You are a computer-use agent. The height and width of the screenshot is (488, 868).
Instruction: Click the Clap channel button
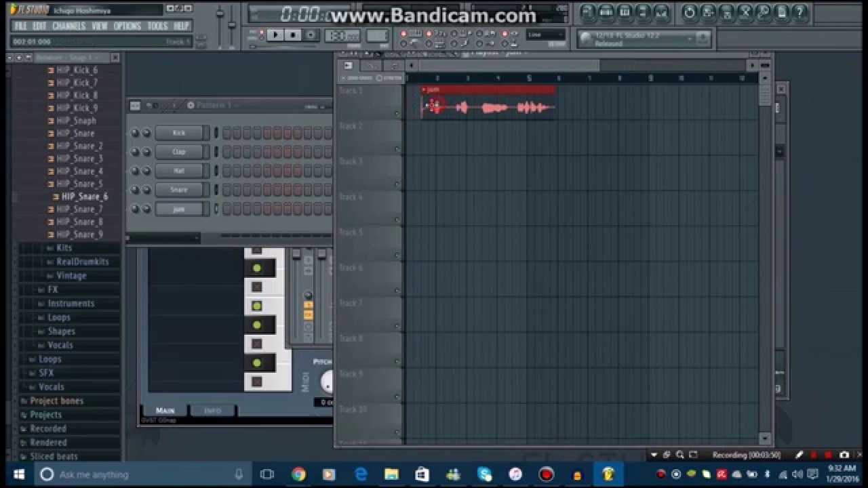(x=178, y=152)
